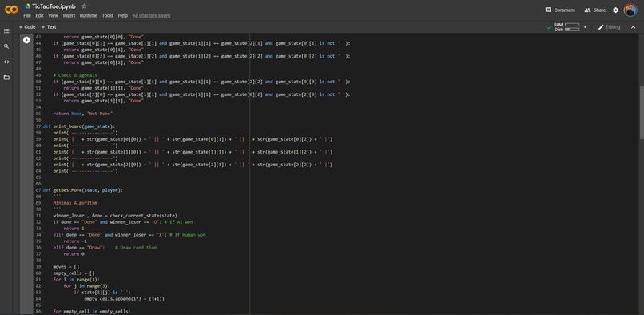Click the 'moves = []' line

[x=66, y=266]
